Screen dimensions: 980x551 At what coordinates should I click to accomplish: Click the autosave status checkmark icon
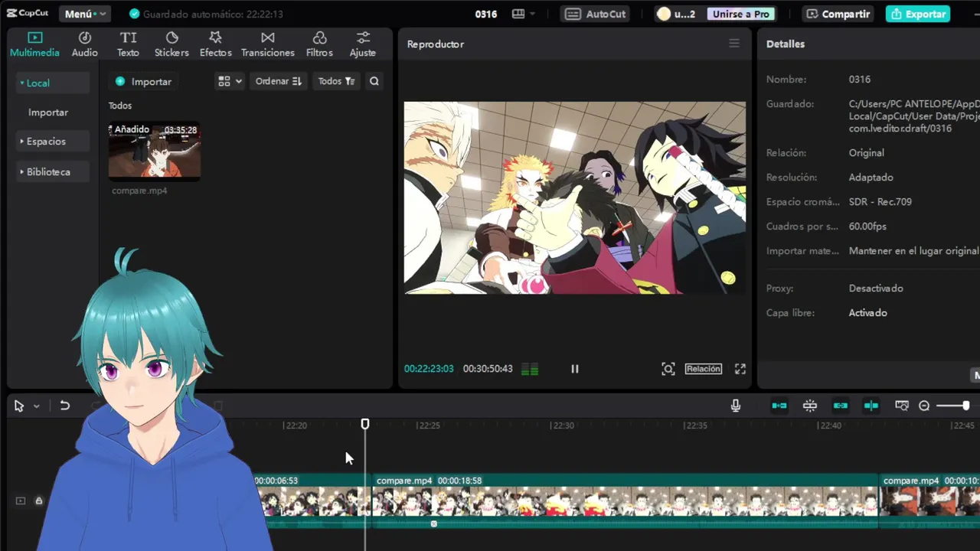point(135,14)
